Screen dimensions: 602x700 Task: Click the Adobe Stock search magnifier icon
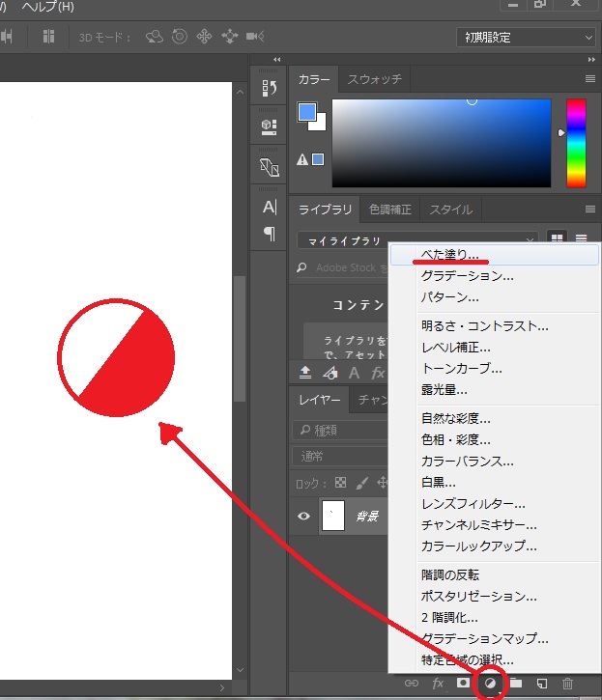click(x=301, y=267)
